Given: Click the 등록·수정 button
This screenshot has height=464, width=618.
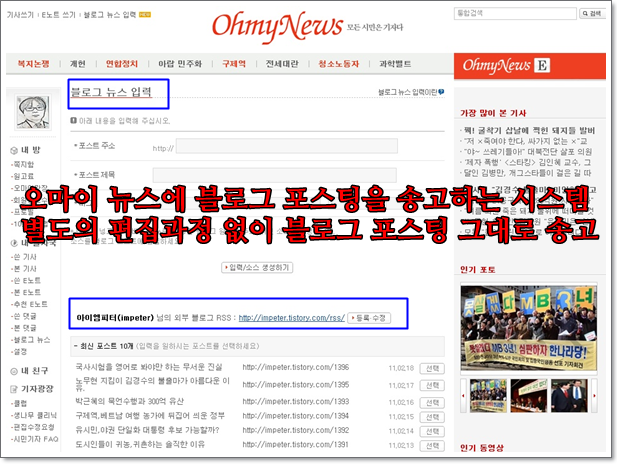Looking at the screenshot, I should 369,318.
